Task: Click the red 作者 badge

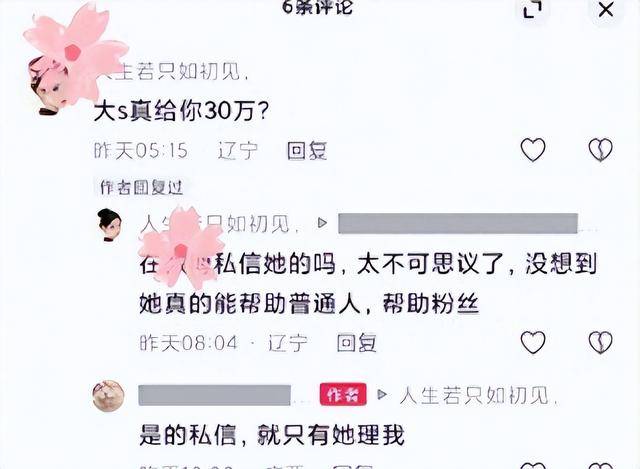Action: coord(343,394)
